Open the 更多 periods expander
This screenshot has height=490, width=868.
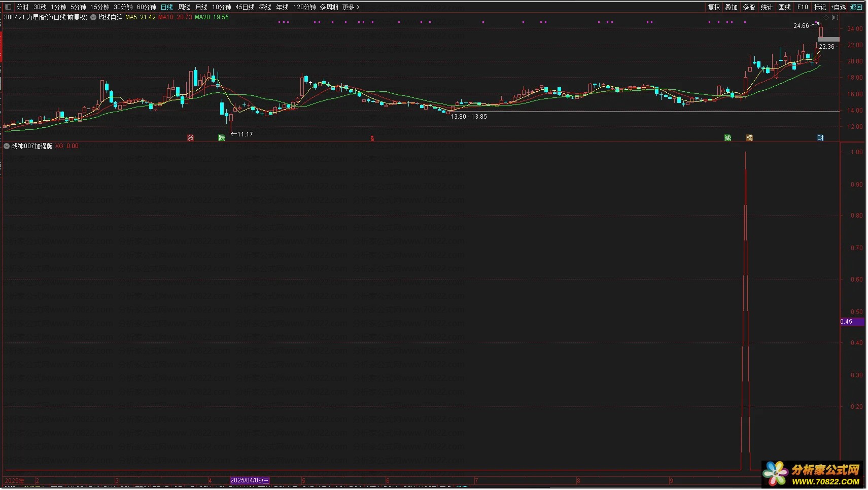351,7
